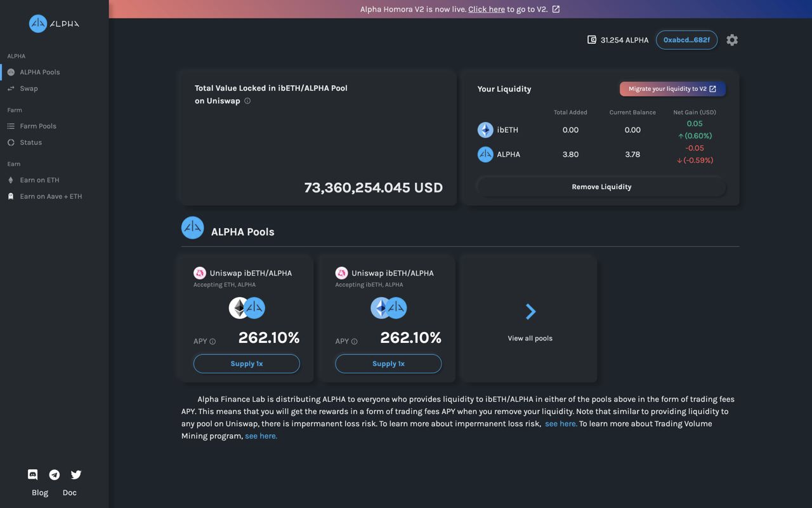This screenshot has height=508, width=812.
Task: Click ibETH token icon in Your Liquidity
Action: 485,130
